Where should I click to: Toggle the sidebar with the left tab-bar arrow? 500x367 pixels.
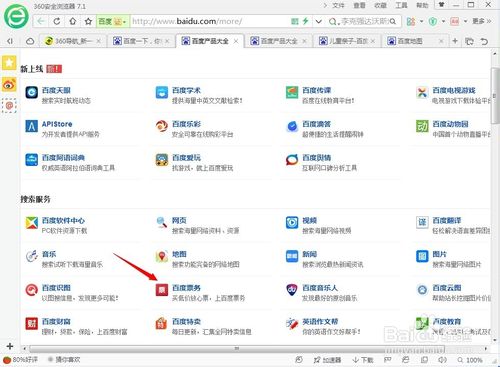coord(10,41)
